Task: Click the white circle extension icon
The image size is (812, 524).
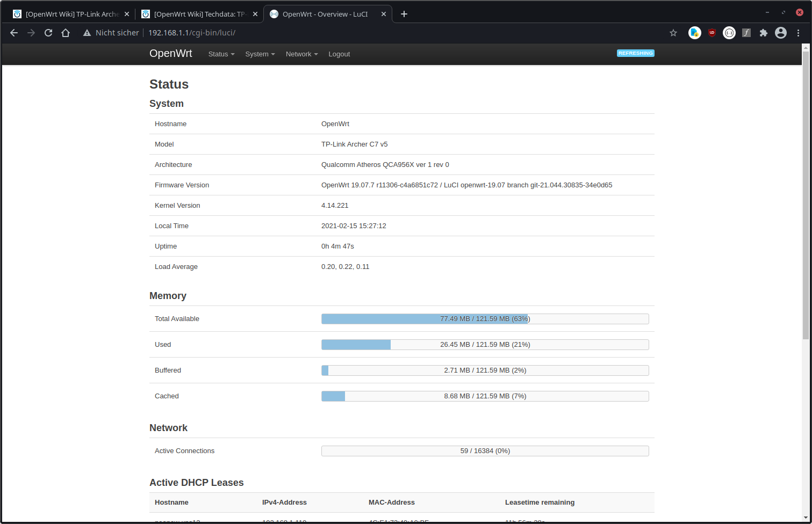Action: pos(729,33)
